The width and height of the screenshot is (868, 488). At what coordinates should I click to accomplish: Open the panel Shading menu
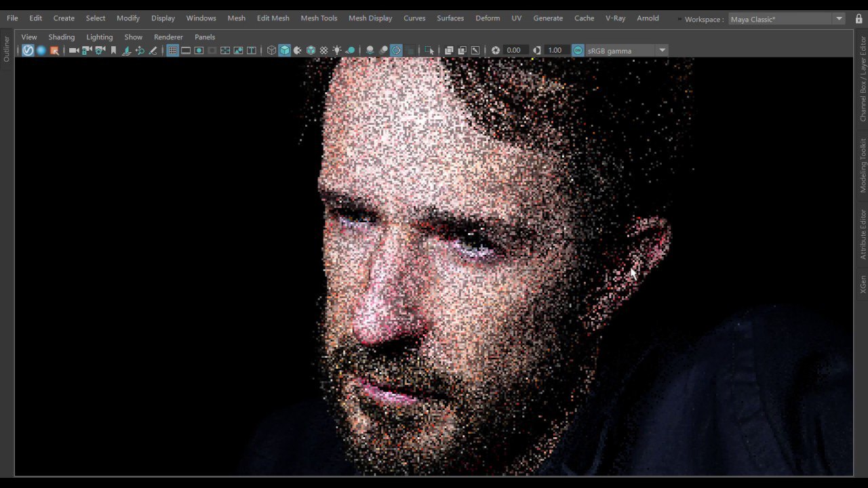tap(62, 37)
